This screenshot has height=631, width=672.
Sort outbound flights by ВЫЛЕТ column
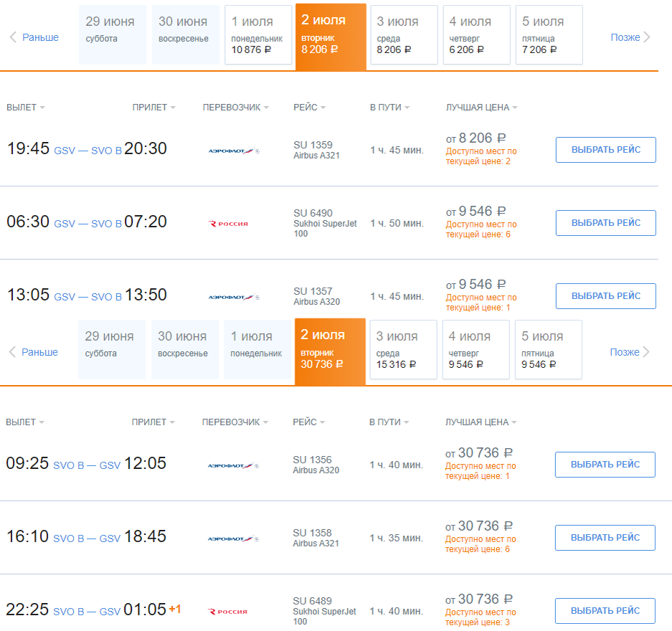[x=25, y=107]
